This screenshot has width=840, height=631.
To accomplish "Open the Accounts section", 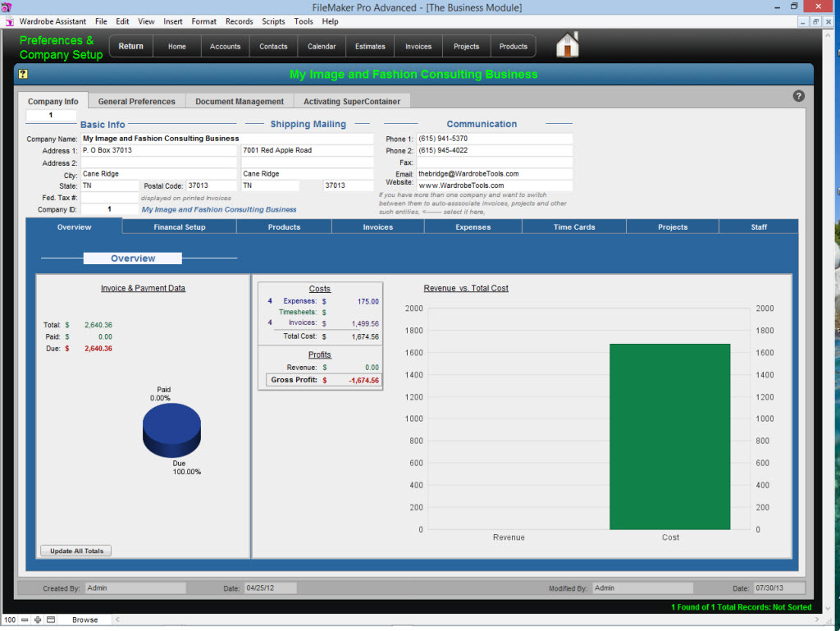I will coord(225,46).
